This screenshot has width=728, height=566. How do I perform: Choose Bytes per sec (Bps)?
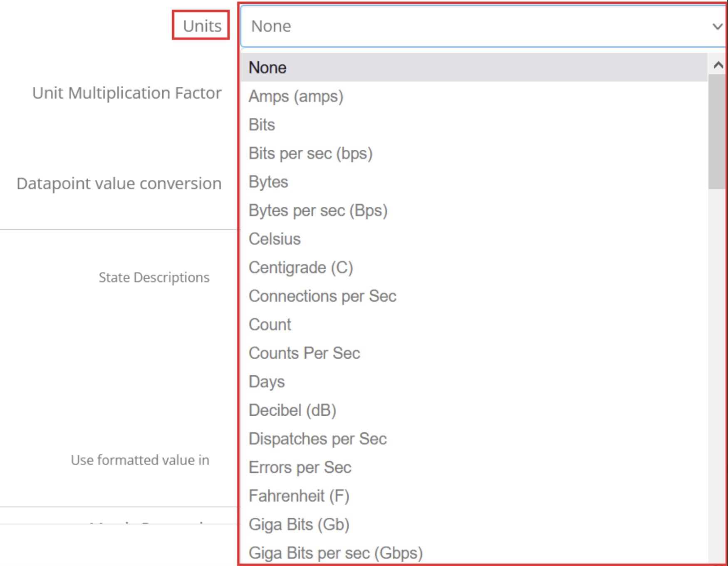(x=318, y=211)
